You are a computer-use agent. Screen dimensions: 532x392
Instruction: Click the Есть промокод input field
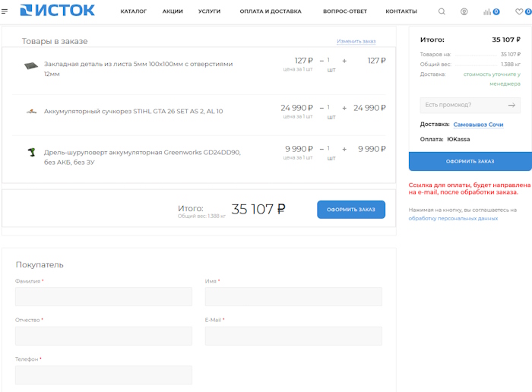point(461,105)
